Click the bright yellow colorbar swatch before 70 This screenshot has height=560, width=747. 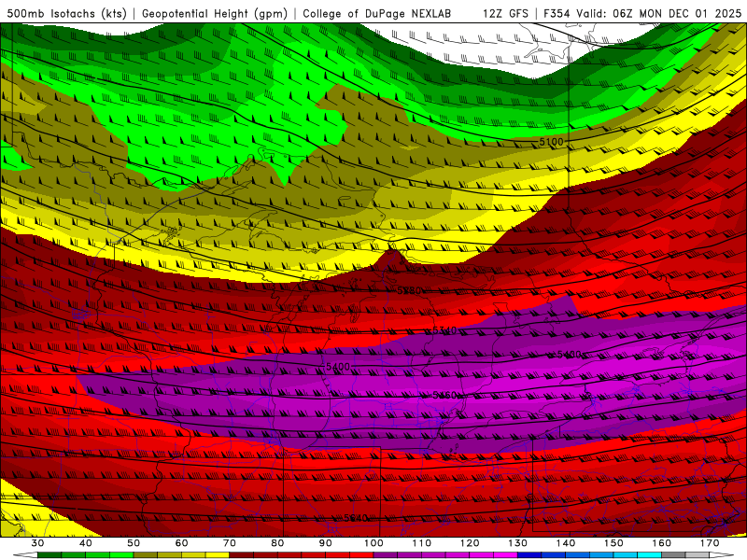pos(218,555)
